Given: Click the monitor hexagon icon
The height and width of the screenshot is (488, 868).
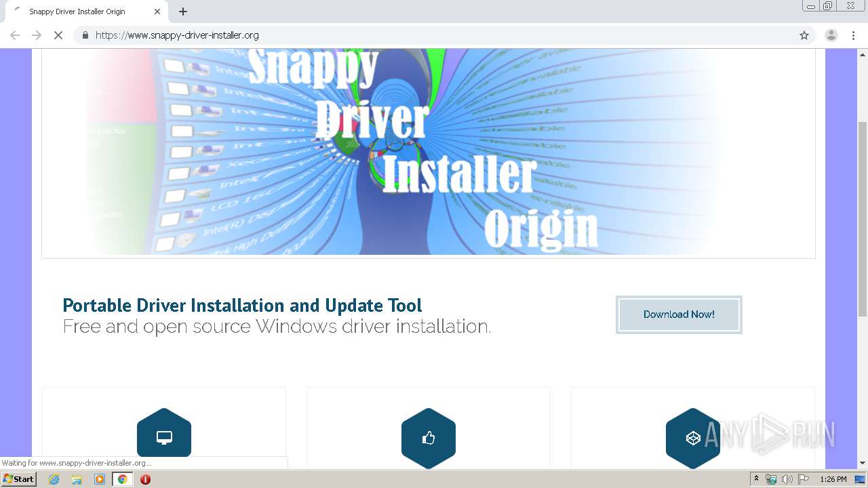Looking at the screenshot, I should [164, 438].
